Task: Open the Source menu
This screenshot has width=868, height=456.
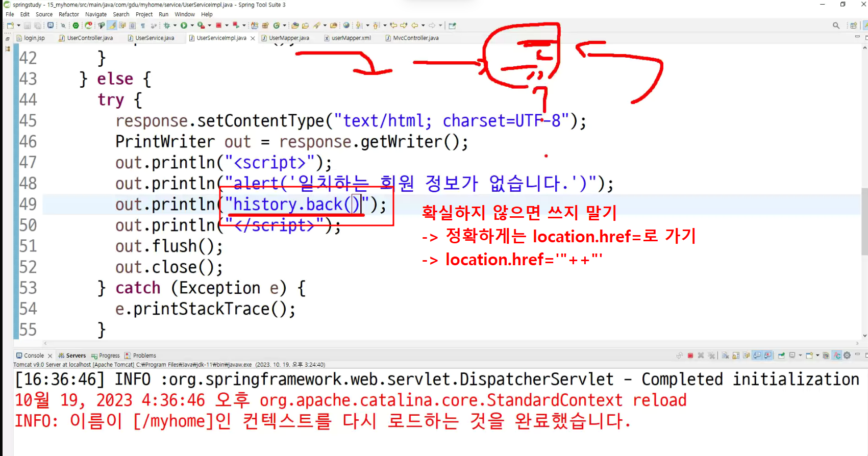Action: [x=44, y=14]
